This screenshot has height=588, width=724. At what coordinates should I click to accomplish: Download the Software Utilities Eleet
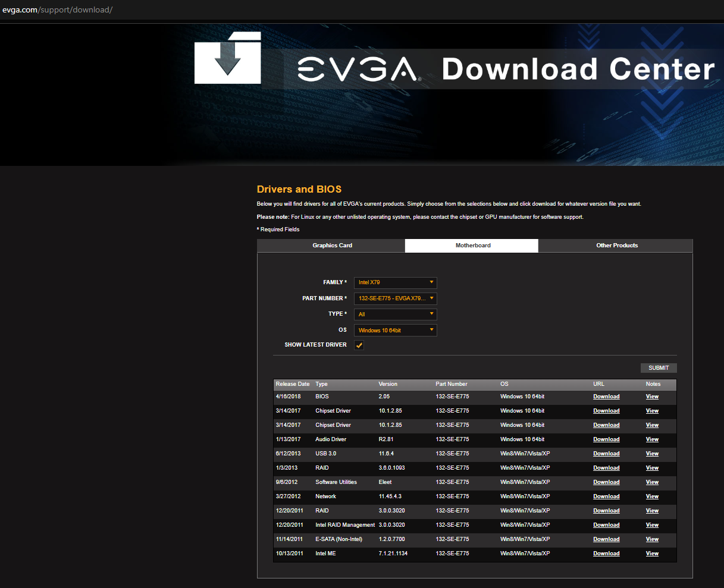coord(606,482)
